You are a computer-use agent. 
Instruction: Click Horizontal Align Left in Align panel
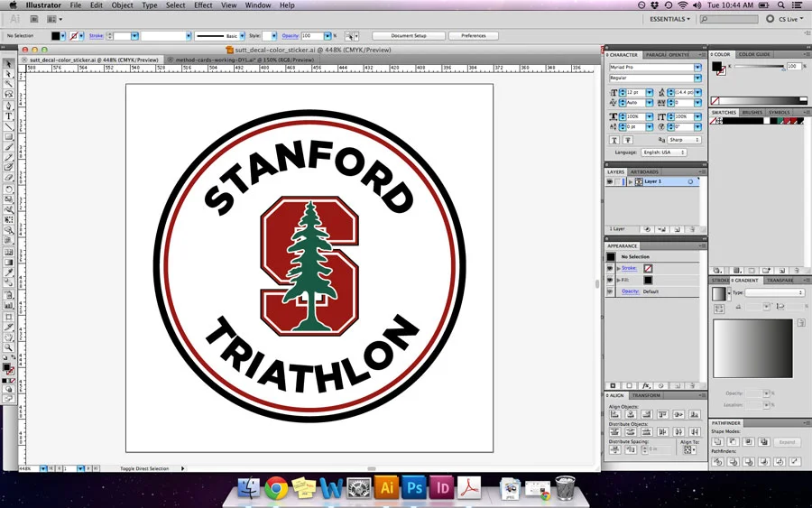tap(615, 414)
